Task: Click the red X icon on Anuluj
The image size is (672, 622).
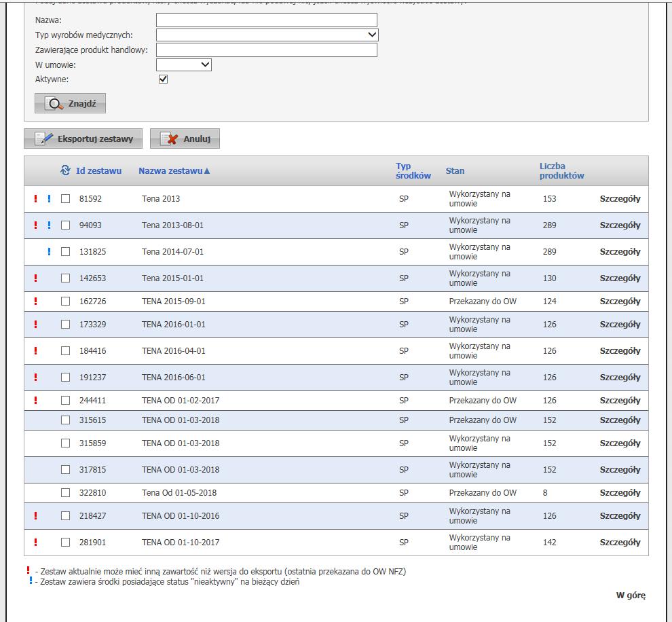Action: [170, 139]
